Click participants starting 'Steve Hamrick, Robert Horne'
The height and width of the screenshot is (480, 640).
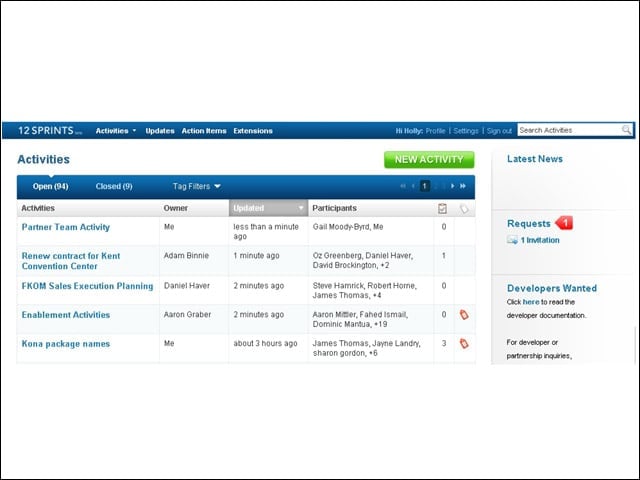pyautogui.click(x=364, y=291)
